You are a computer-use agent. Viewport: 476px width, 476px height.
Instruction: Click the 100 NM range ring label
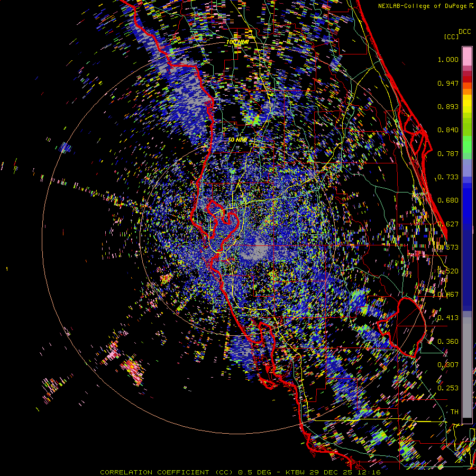click(x=237, y=42)
